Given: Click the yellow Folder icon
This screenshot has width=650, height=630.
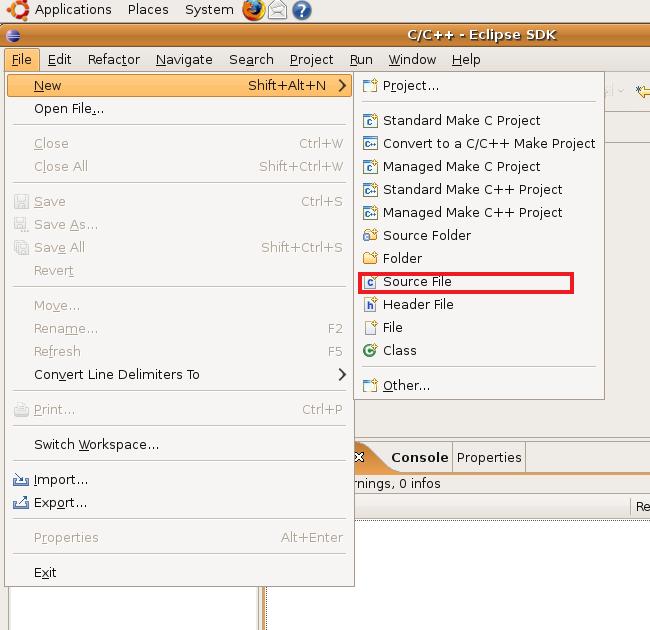Looking at the screenshot, I should click(370, 258).
